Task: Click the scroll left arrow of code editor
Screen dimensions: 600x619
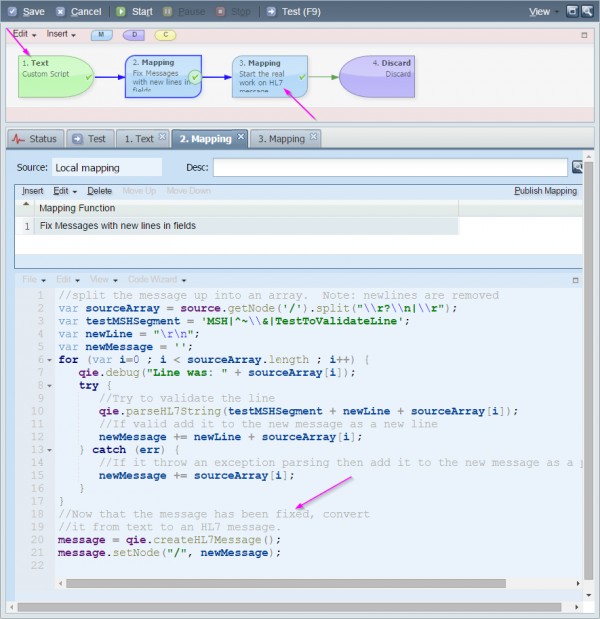Action: [x=60, y=583]
